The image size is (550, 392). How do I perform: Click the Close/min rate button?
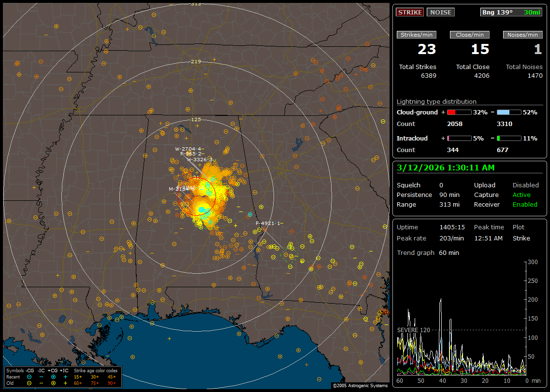click(x=470, y=35)
